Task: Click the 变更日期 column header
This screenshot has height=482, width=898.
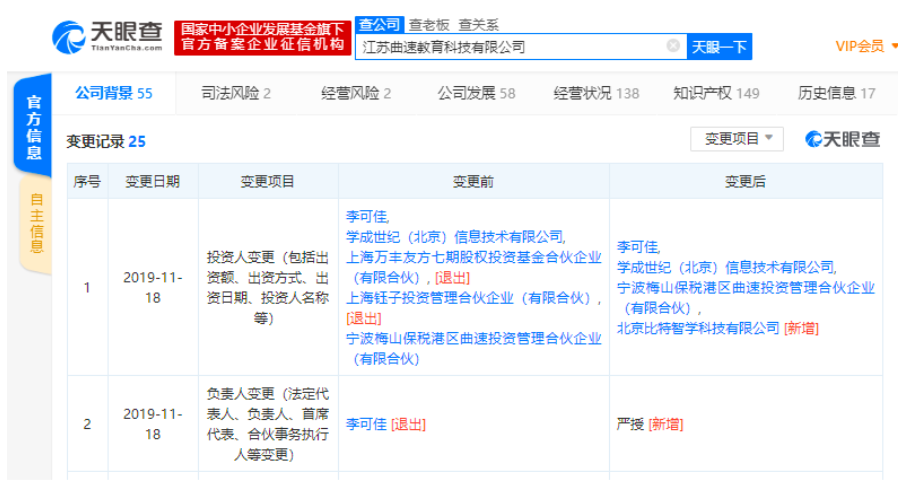Action: click(x=153, y=181)
